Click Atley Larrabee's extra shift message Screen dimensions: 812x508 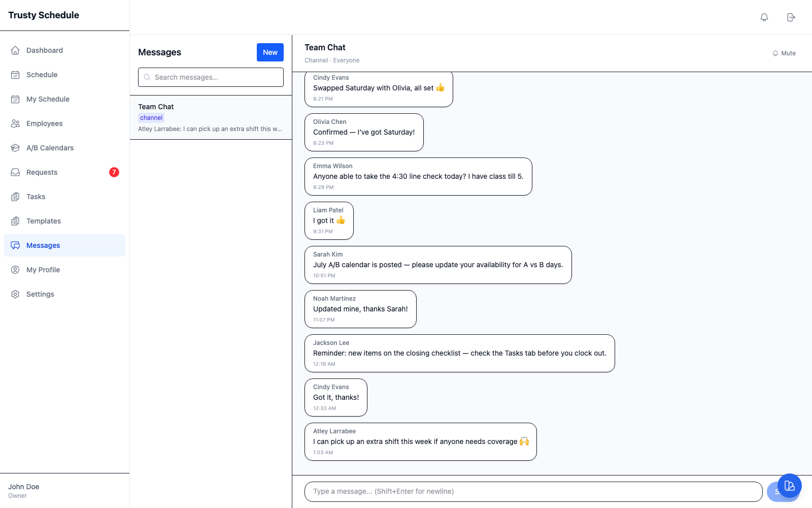[x=421, y=441]
